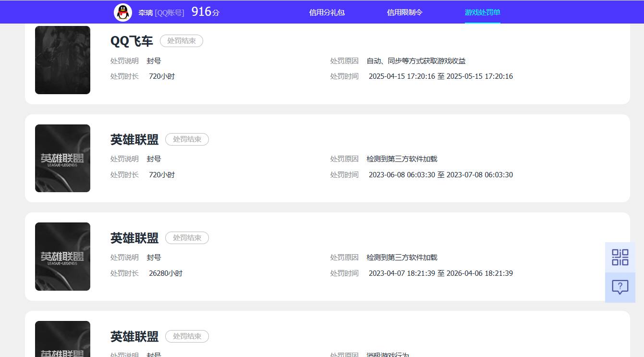Click 处罚结束 badge on the 2023-06-08 英雄联盟 card

tap(187, 139)
